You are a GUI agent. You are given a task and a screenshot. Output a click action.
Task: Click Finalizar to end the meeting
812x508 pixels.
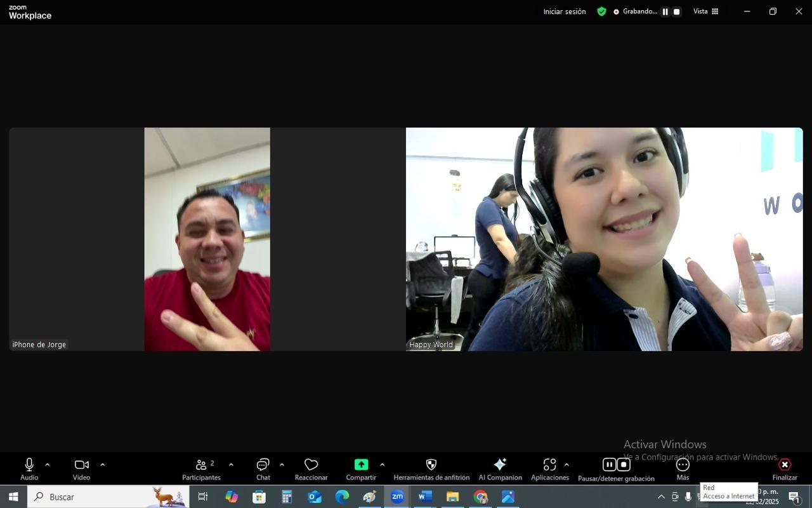(785, 469)
